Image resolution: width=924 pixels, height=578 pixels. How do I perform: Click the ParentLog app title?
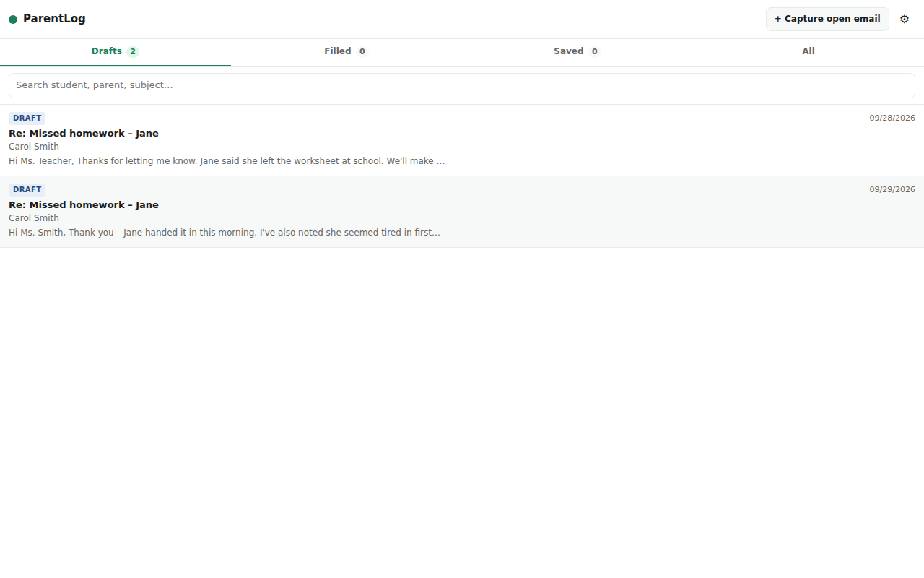coord(54,19)
